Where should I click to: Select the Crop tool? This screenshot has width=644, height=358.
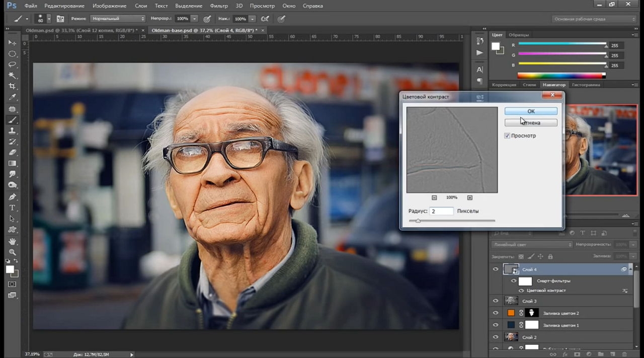tap(13, 87)
